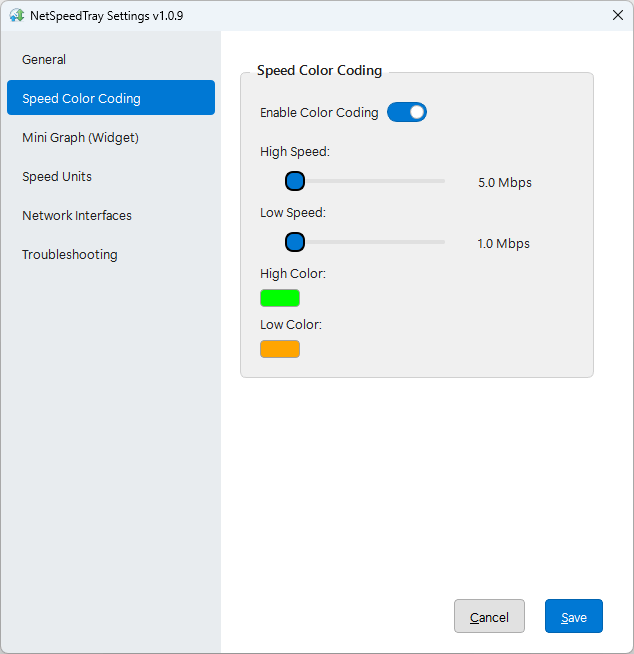
Task: Switch to the Troubleshooting section
Action: coord(111,254)
